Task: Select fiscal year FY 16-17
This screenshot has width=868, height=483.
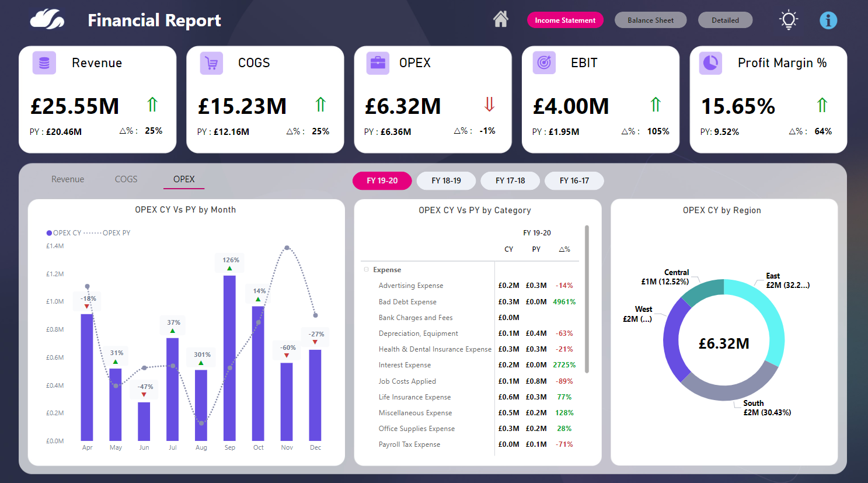Action: [x=574, y=180]
